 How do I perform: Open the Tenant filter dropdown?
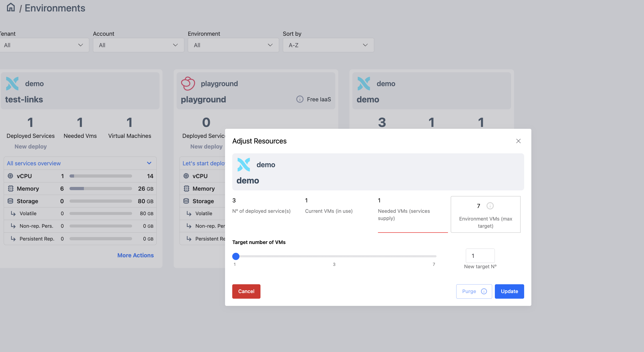pyautogui.click(x=44, y=45)
